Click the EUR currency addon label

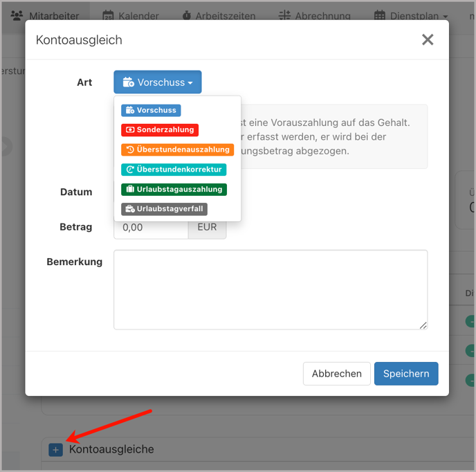(207, 227)
